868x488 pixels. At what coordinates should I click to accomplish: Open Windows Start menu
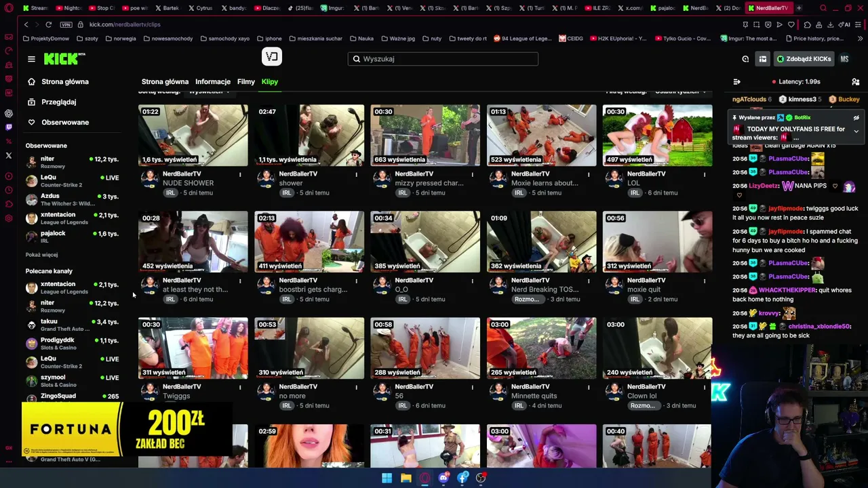(x=387, y=478)
